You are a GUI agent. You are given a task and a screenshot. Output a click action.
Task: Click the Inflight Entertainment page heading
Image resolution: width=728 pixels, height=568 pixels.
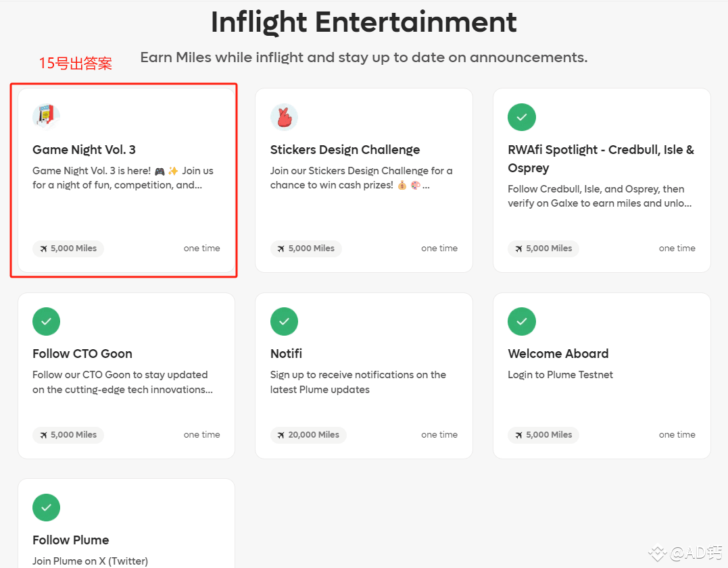pyautogui.click(x=364, y=22)
